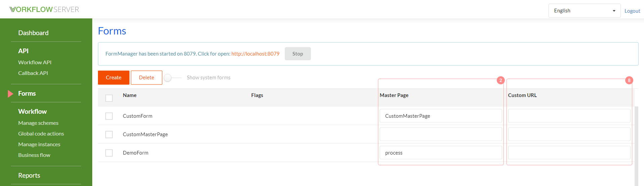
Task: Open Reports in the sidebar
Action: click(x=29, y=175)
